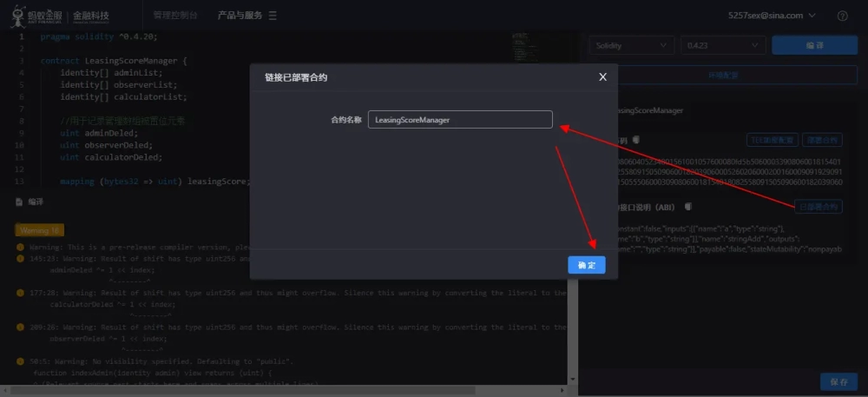Click the warning icon beside '50:5: Warning'

21,361
